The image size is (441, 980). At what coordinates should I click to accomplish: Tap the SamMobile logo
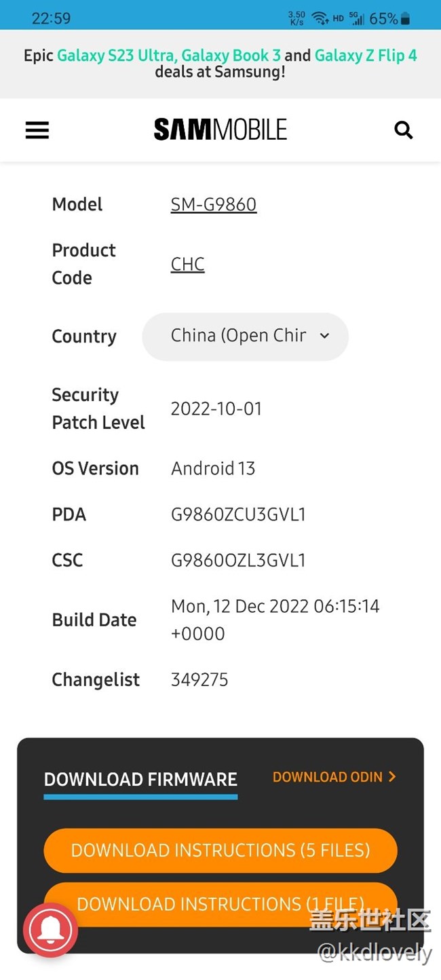(x=220, y=130)
